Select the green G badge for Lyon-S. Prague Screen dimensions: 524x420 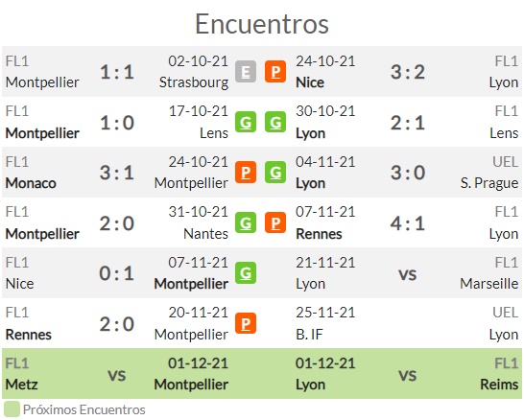pyautogui.click(x=275, y=173)
